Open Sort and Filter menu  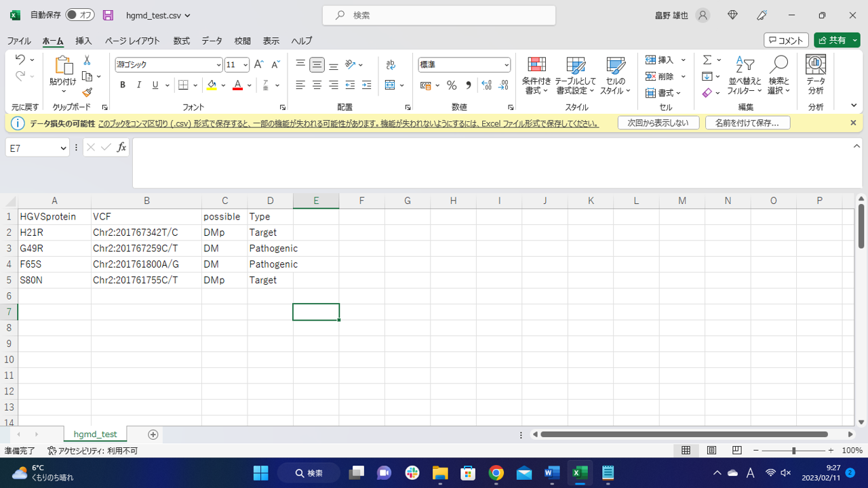(745, 75)
